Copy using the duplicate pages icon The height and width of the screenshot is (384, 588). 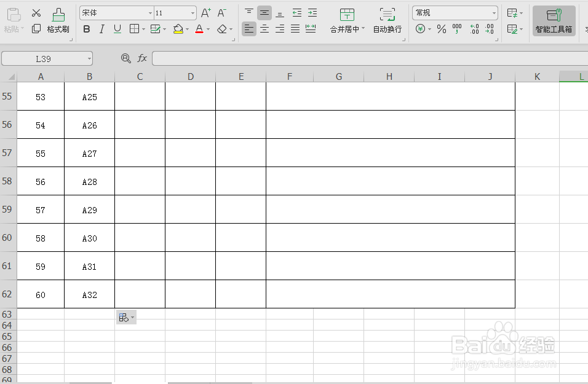tap(36, 28)
